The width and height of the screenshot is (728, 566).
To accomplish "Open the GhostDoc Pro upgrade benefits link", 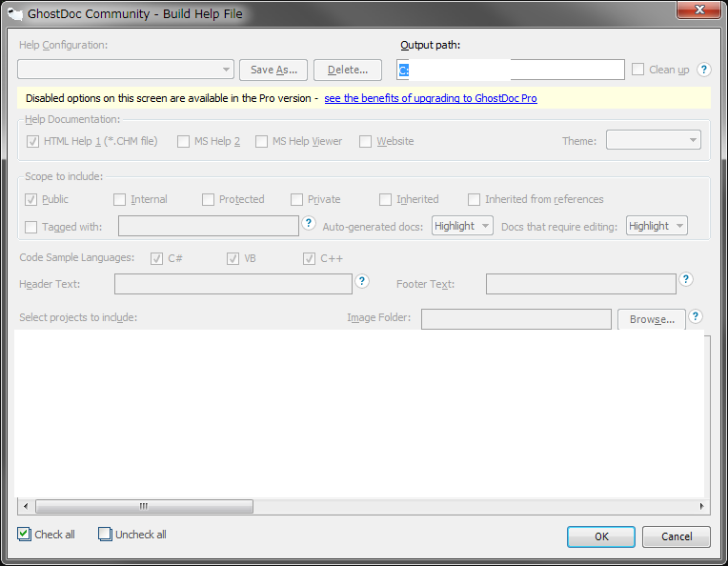I will (431, 98).
